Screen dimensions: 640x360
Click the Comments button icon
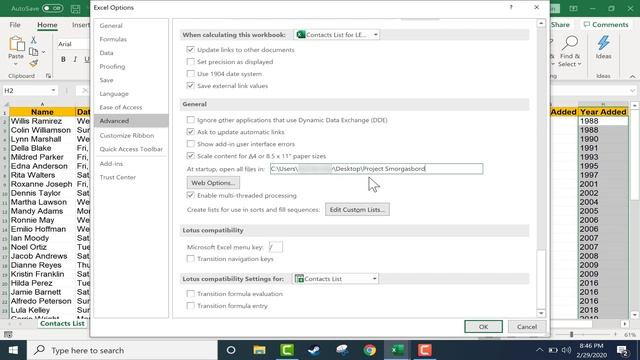(587, 24)
